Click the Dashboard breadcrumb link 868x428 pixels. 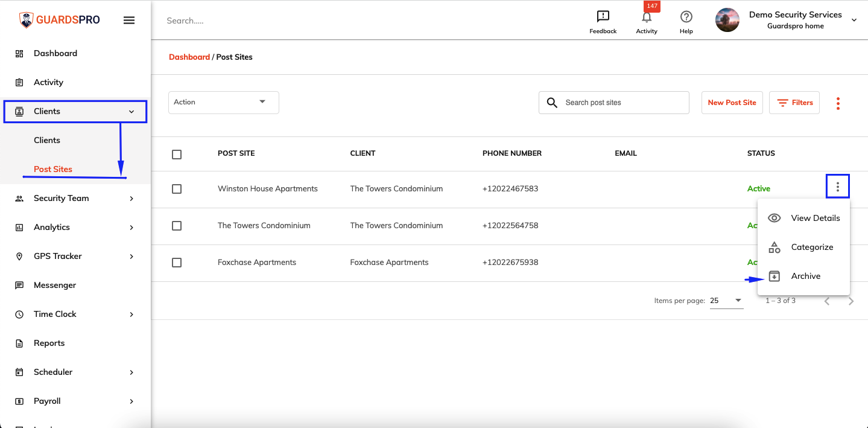tap(189, 57)
